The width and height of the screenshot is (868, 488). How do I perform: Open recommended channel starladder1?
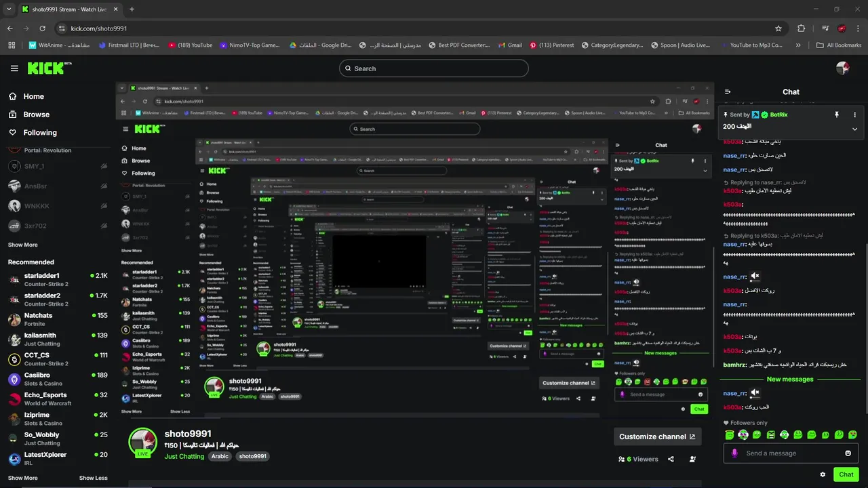point(58,279)
